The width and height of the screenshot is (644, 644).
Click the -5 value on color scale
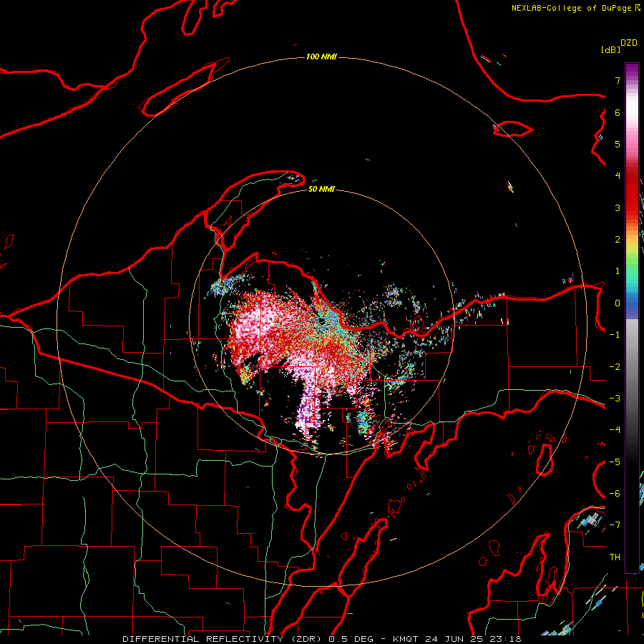pos(615,462)
